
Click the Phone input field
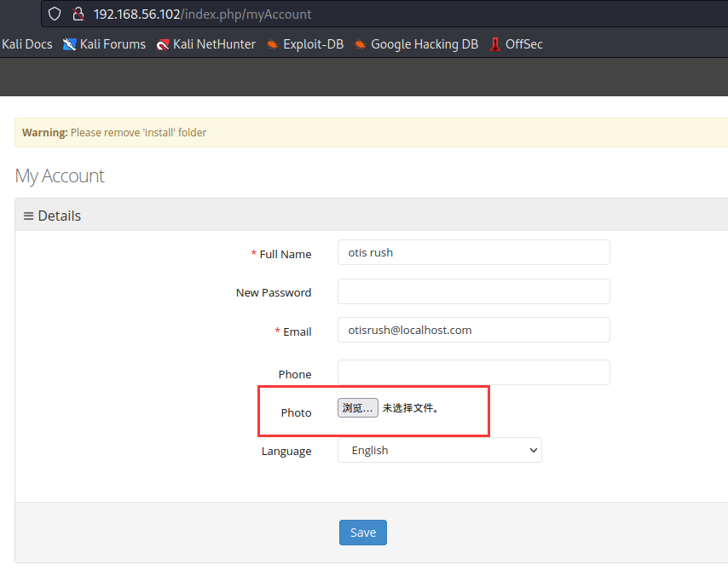click(474, 372)
